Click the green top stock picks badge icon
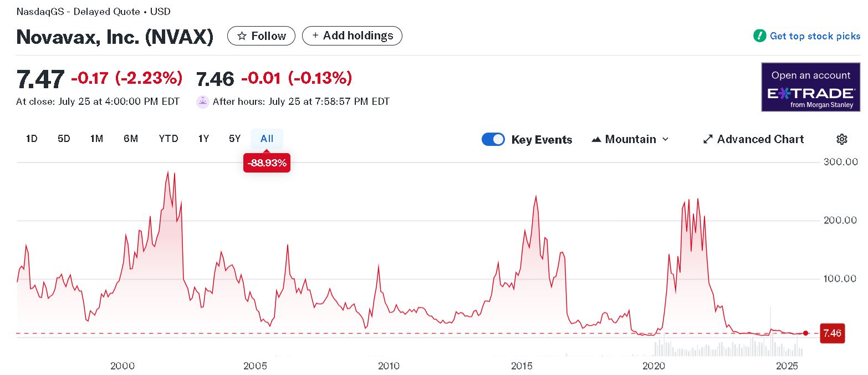The image size is (868, 375). [759, 36]
